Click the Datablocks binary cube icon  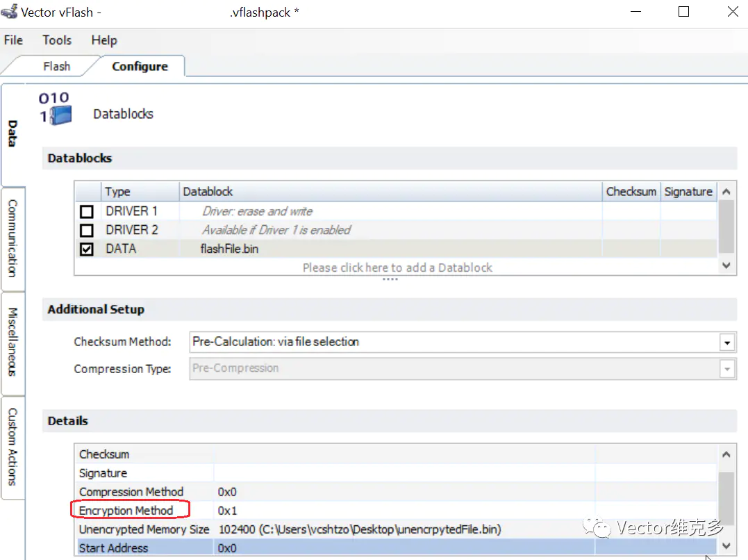tap(56, 109)
